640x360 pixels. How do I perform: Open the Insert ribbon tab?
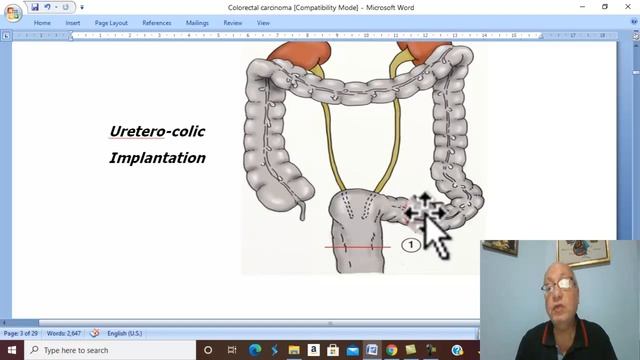click(73, 23)
